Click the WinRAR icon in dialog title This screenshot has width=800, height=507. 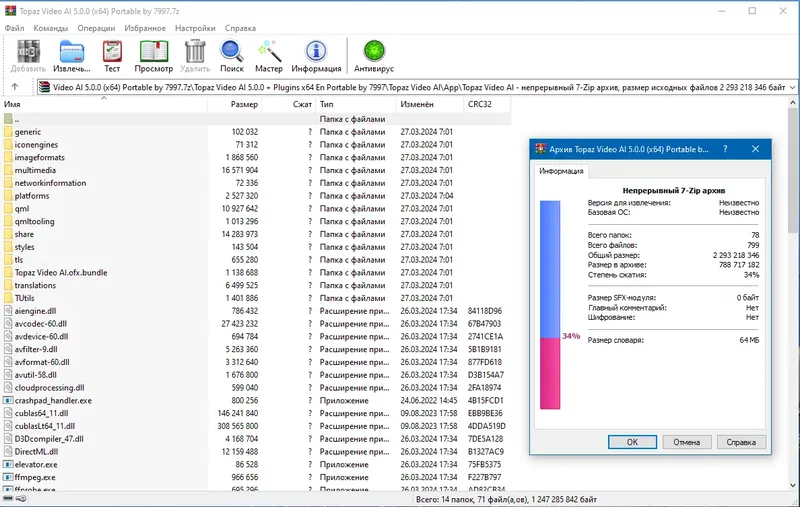[540, 149]
